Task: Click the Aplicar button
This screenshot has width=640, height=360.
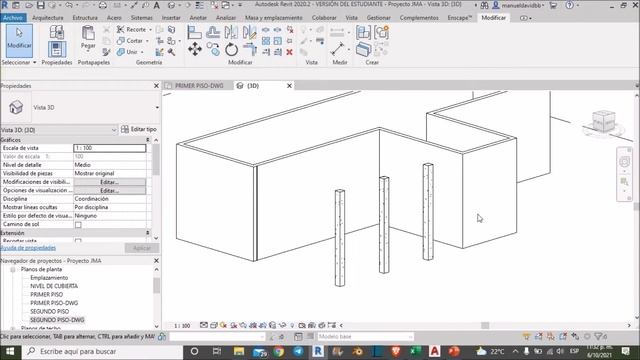Action: click(x=142, y=248)
